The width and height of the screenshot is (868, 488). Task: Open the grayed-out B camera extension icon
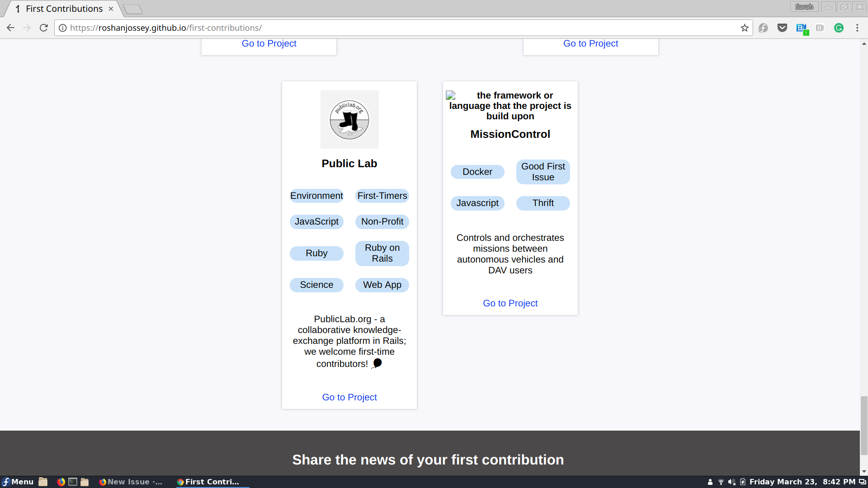(x=820, y=28)
